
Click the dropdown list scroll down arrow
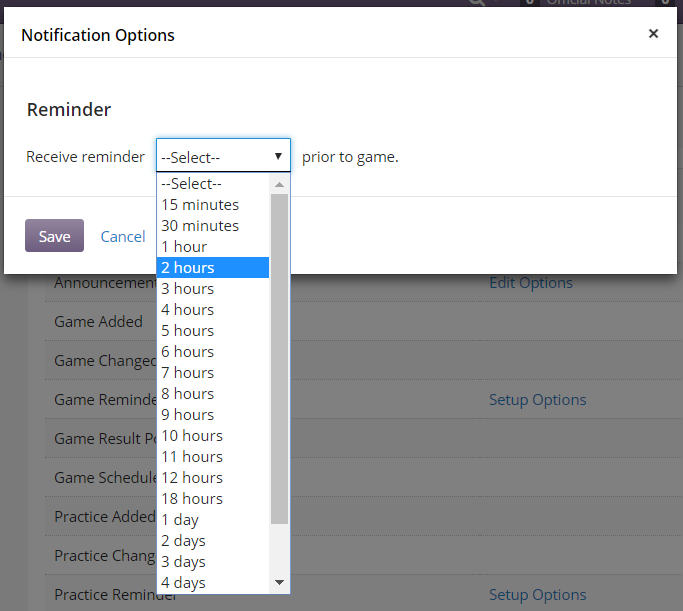pyautogui.click(x=280, y=582)
